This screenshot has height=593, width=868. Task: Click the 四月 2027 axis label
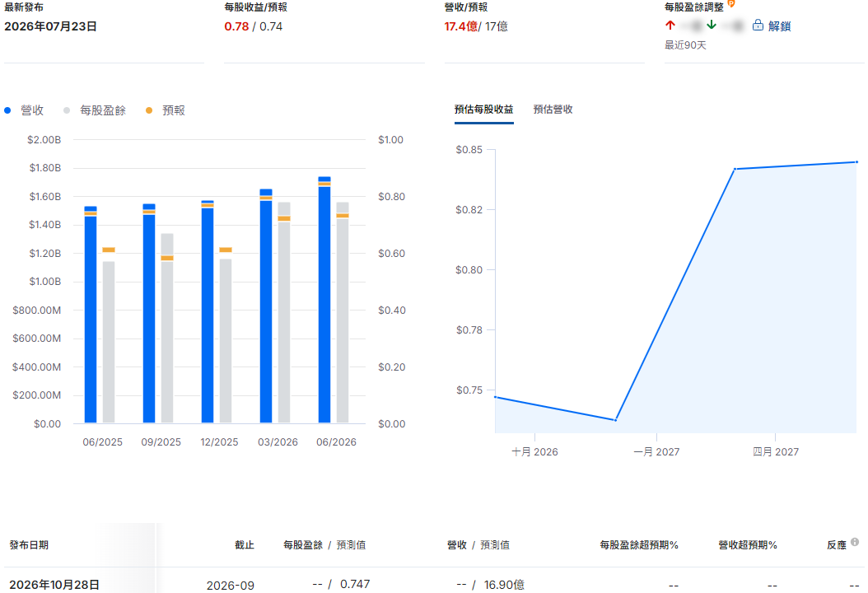[775, 452]
